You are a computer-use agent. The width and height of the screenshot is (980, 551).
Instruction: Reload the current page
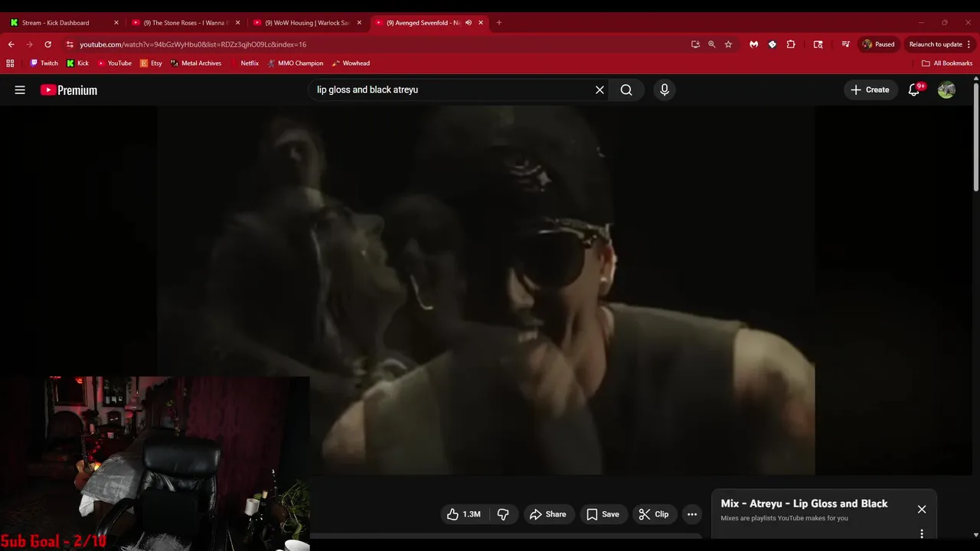coord(47,44)
